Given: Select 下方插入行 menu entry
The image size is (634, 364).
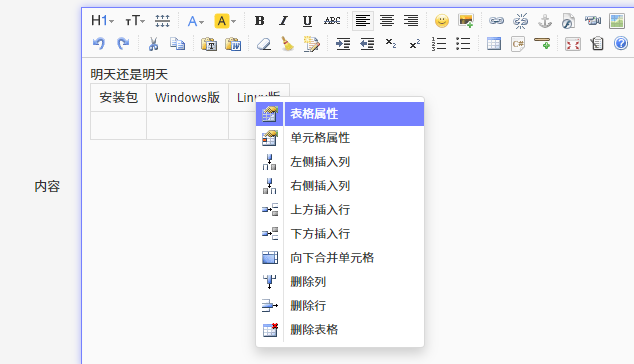Looking at the screenshot, I should [340, 234].
